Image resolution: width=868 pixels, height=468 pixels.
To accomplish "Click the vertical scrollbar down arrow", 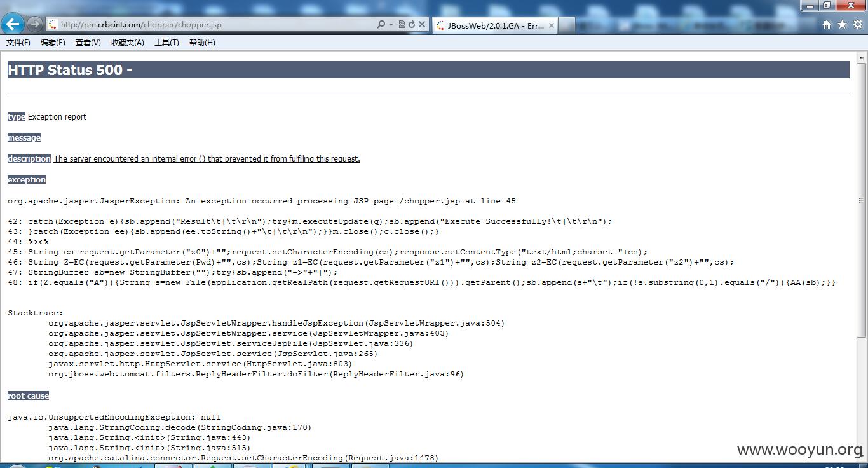I will pos(862,457).
